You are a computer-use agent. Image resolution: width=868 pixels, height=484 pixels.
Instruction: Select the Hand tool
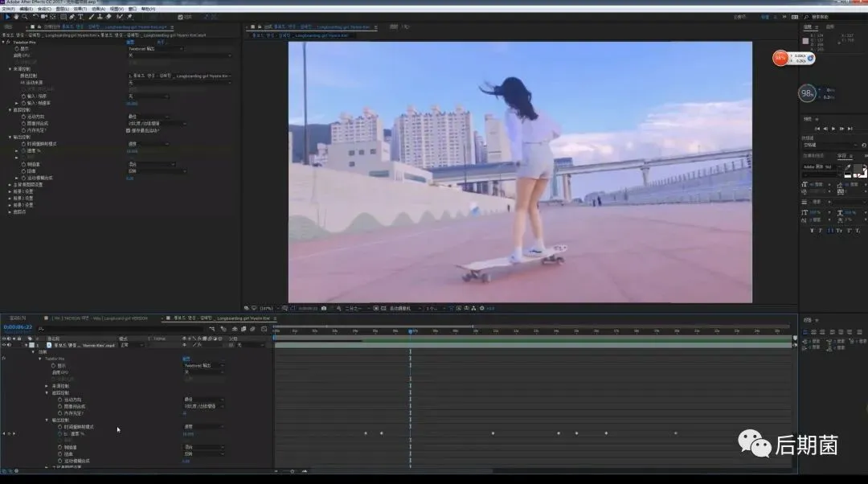(x=15, y=16)
